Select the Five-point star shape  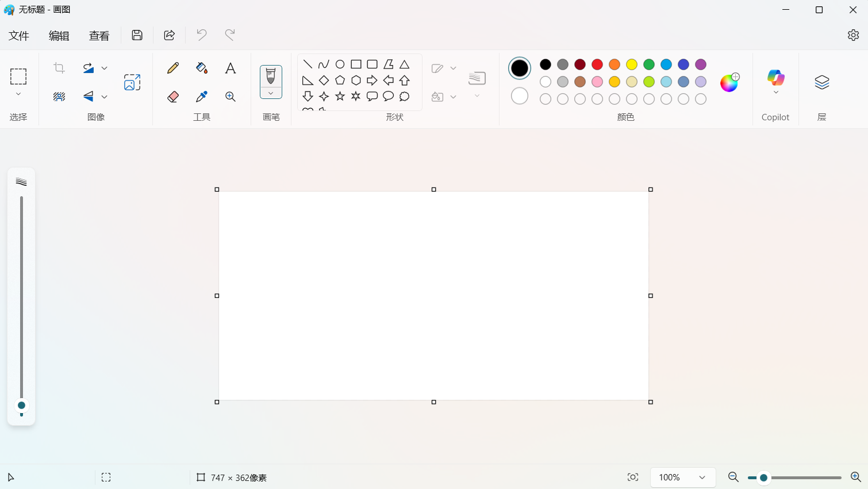[x=340, y=97]
